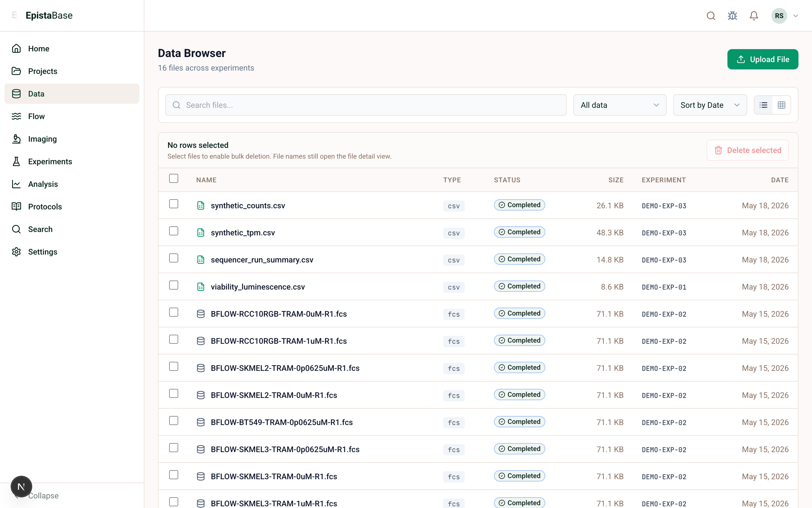Open Settings from the sidebar

click(x=72, y=252)
